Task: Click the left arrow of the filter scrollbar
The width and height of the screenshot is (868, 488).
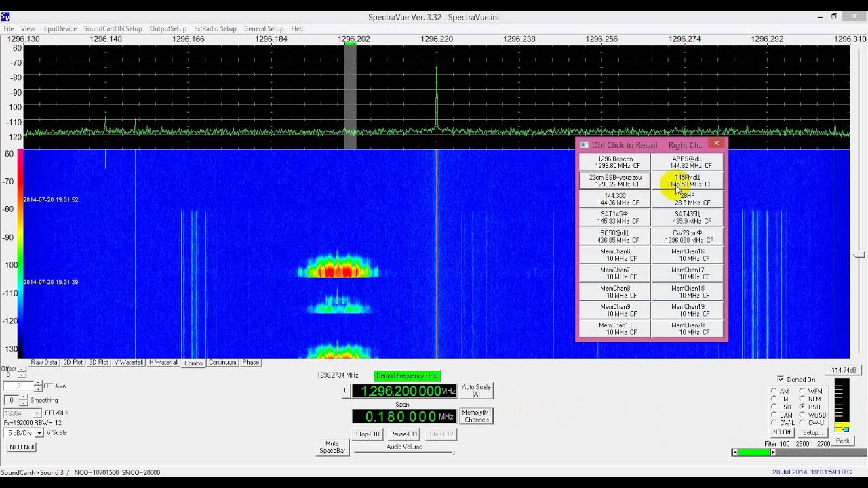Action: point(734,453)
